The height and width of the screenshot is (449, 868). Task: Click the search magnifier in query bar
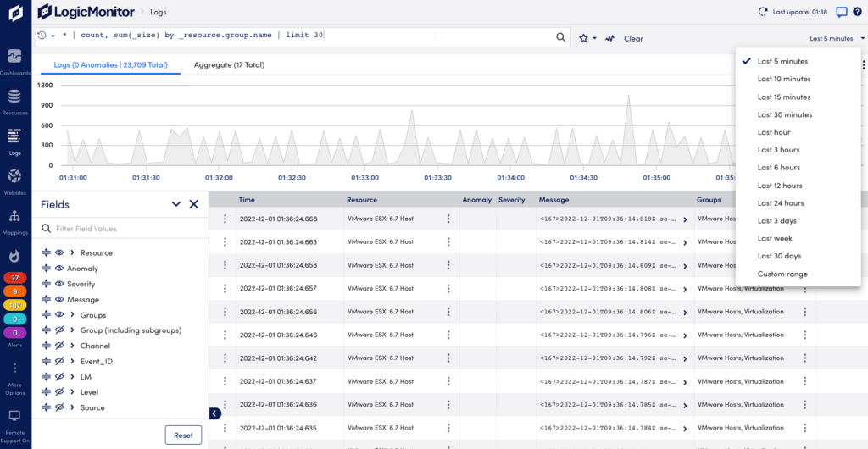coord(561,37)
